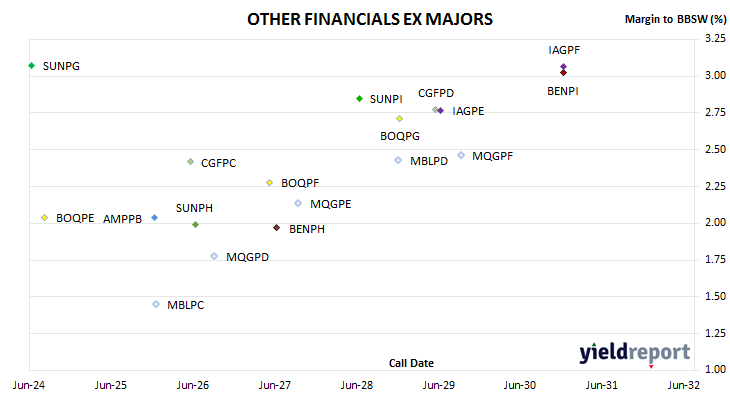This screenshot has width=730, height=399.
Task: Click the yieldreport logo
Action: pyautogui.click(x=635, y=352)
